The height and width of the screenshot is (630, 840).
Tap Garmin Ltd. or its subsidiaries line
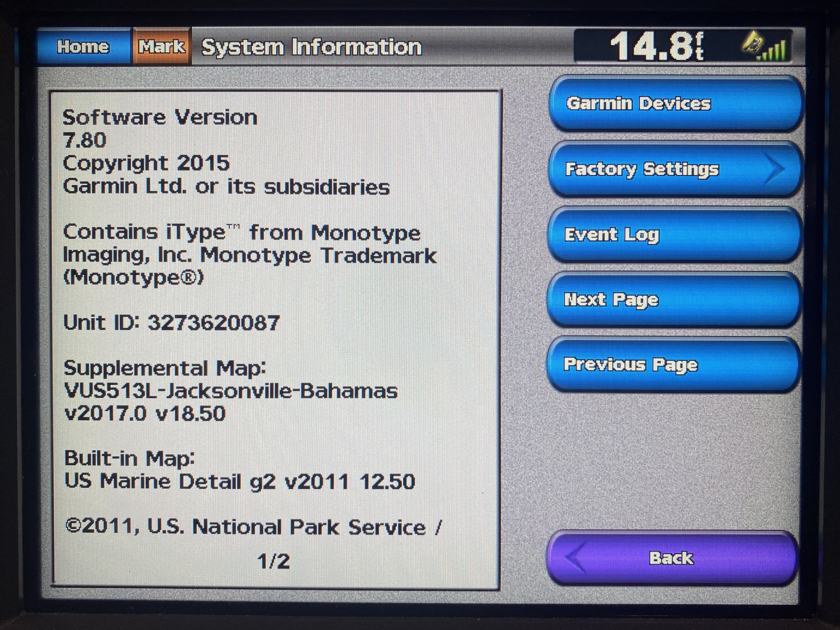[x=226, y=187]
